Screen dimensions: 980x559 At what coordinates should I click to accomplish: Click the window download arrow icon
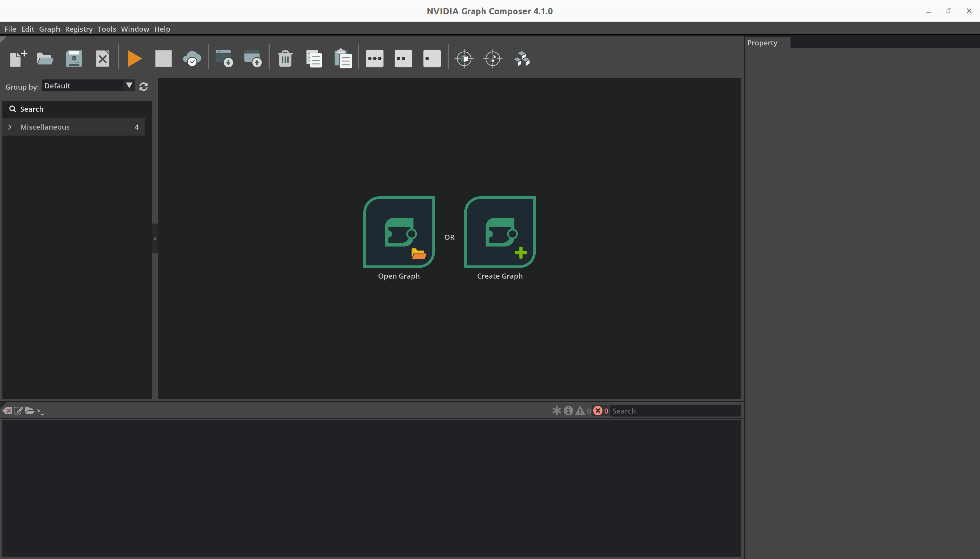(224, 59)
